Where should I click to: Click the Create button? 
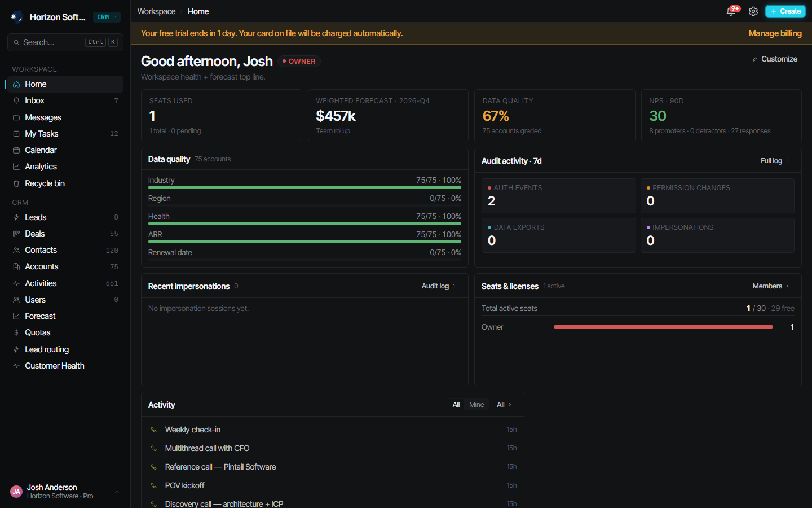coord(785,11)
